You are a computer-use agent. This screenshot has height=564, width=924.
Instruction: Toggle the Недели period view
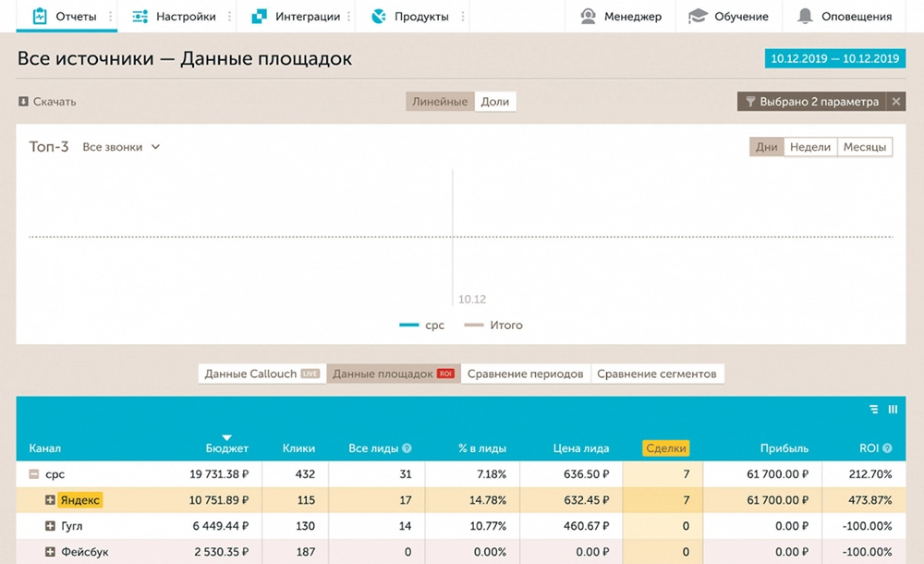point(809,146)
